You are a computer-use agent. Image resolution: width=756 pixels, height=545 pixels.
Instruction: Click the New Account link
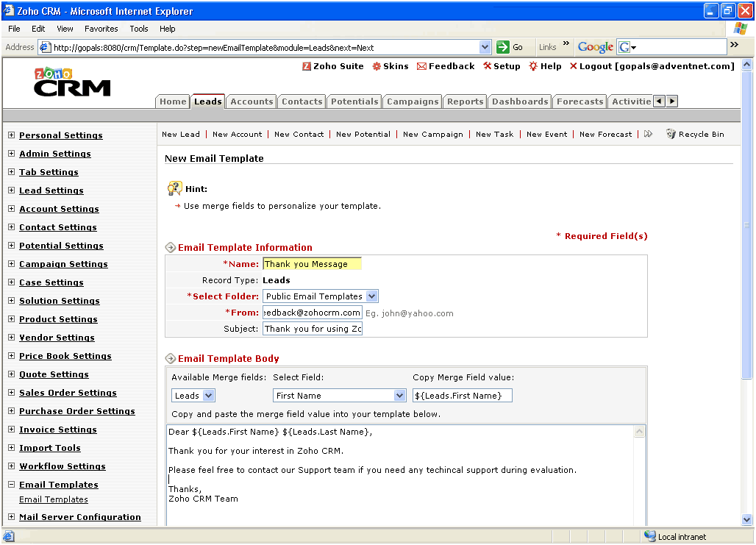(238, 134)
